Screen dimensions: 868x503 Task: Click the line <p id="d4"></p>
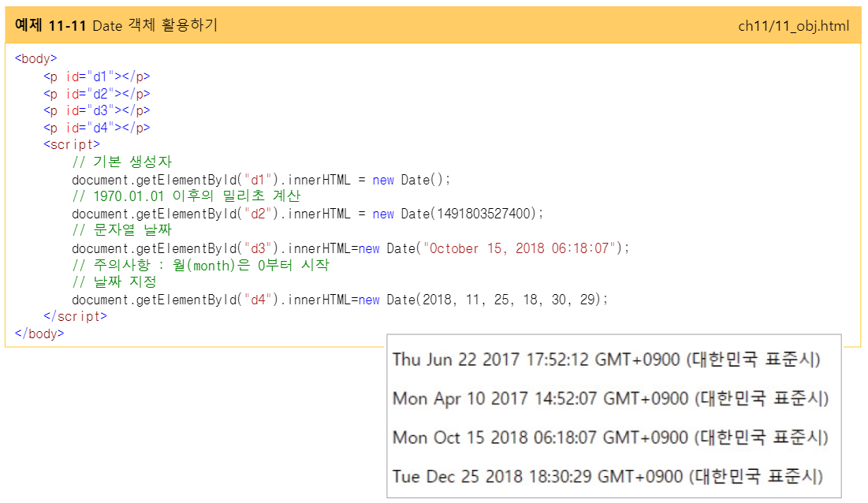coord(97,128)
